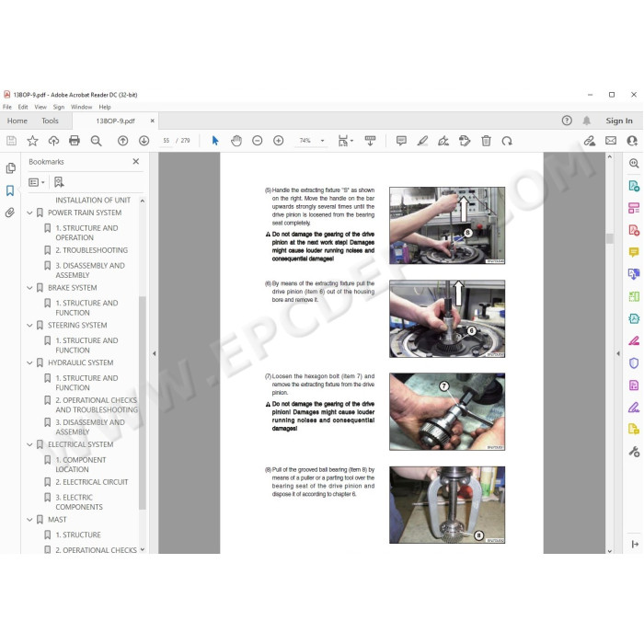This screenshot has height=644, width=644.
Task: Add the Star bookmark icon
Action: click(x=32, y=141)
